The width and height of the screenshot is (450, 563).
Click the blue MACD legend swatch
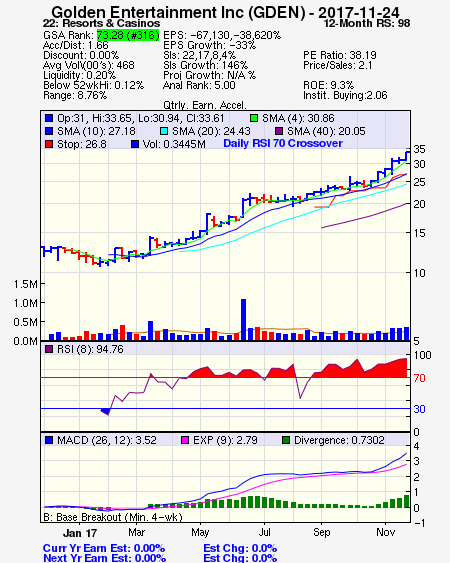(x=49, y=440)
